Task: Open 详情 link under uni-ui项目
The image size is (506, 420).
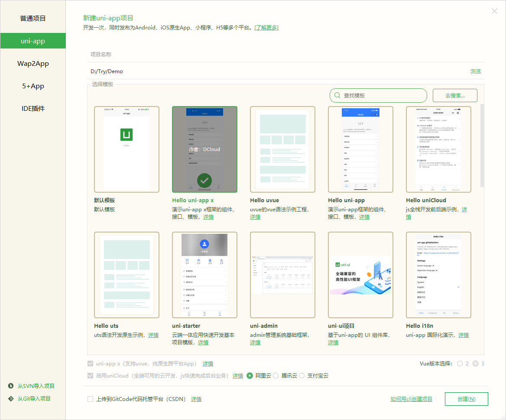Action: click(333, 342)
